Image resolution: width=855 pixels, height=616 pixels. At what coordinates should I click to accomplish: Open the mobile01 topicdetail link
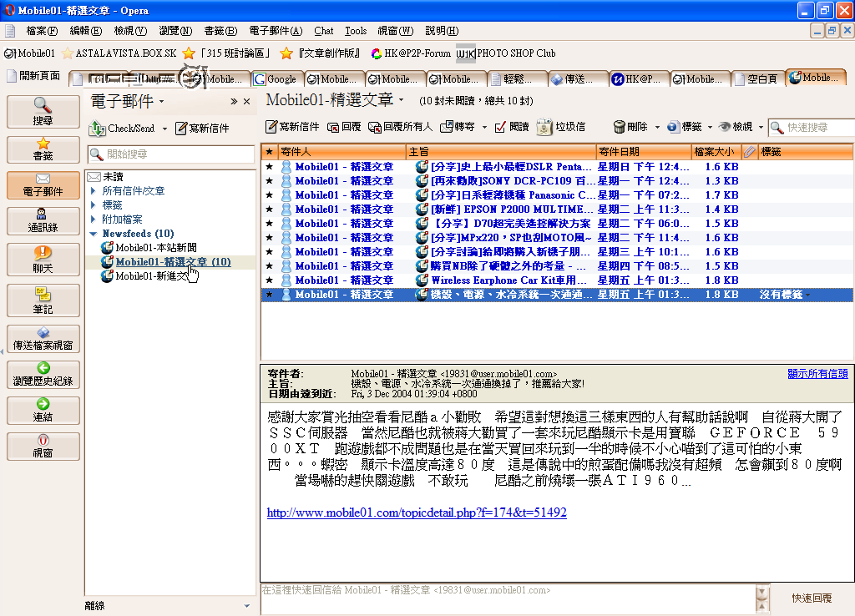417,512
